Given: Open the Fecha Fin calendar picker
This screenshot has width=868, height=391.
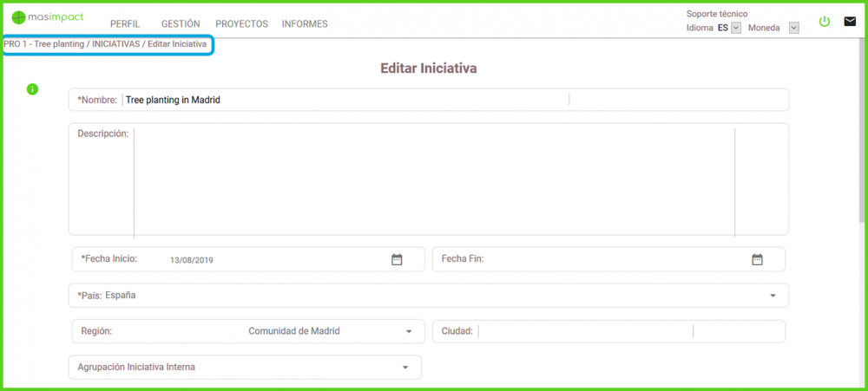Looking at the screenshot, I should point(757,259).
